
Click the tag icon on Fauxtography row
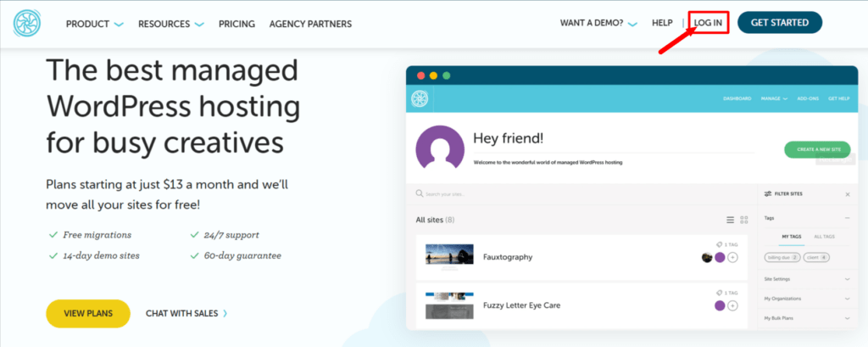pos(719,244)
